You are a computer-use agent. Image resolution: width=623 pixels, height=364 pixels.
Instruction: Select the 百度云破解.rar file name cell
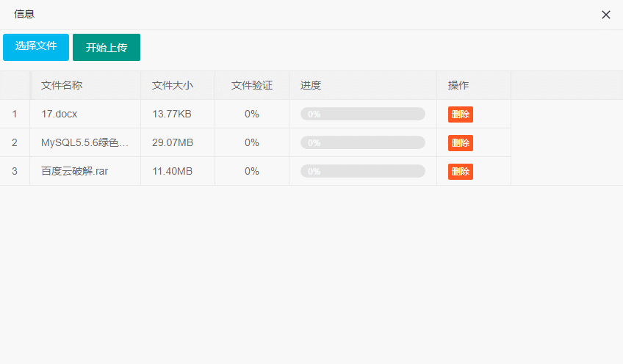point(74,171)
